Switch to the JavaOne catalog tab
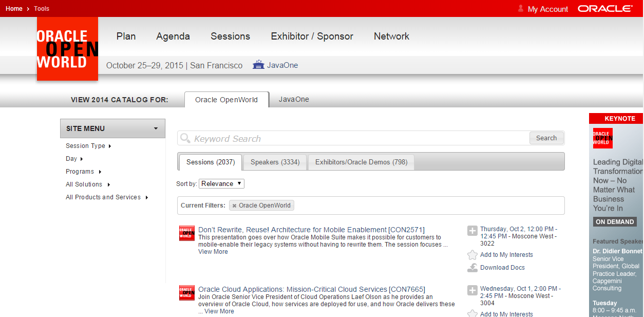 pos(294,99)
